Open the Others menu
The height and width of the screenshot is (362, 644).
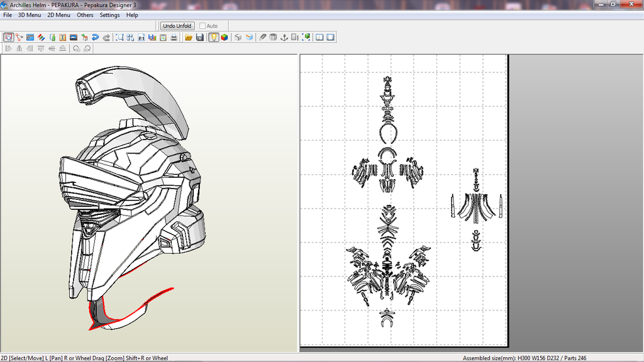(85, 15)
